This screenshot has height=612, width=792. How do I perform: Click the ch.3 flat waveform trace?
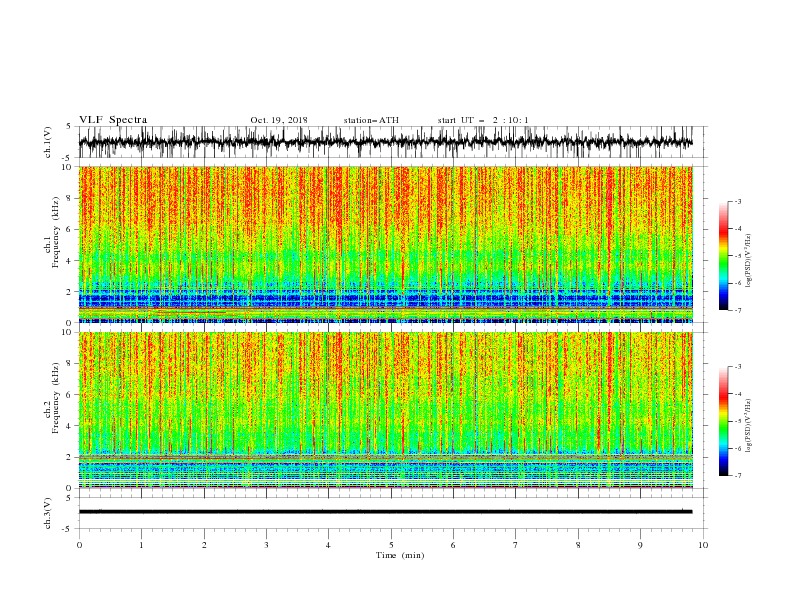pos(386,512)
